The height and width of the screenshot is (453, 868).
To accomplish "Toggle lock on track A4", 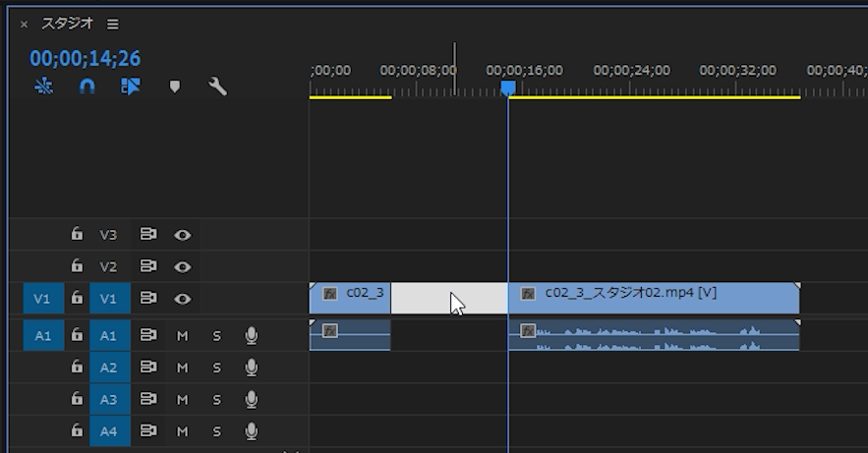I will click(77, 429).
